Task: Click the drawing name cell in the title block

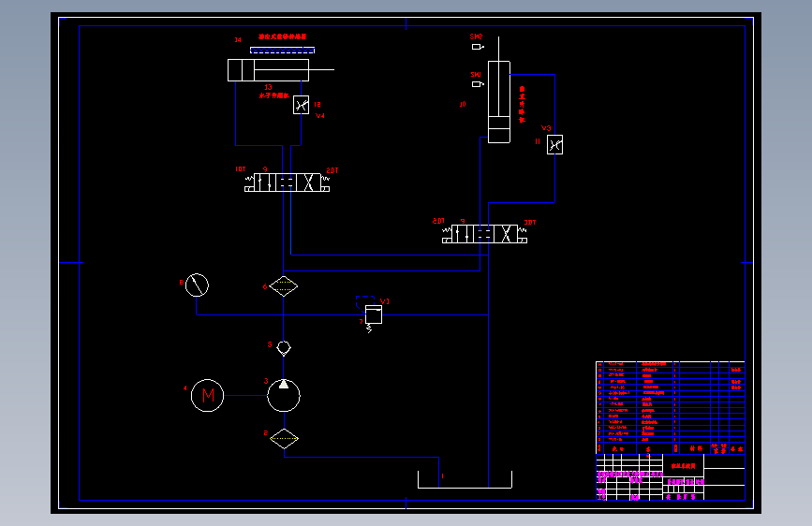Action: pyautogui.click(x=683, y=466)
